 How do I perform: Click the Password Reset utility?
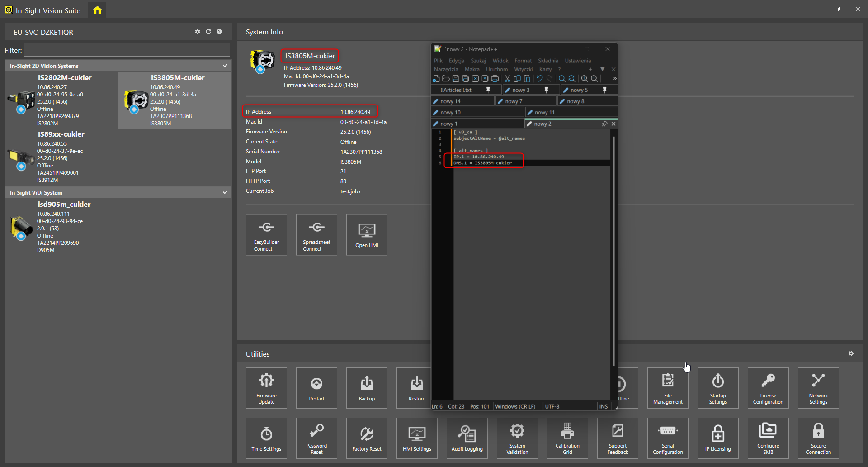[x=316, y=438]
